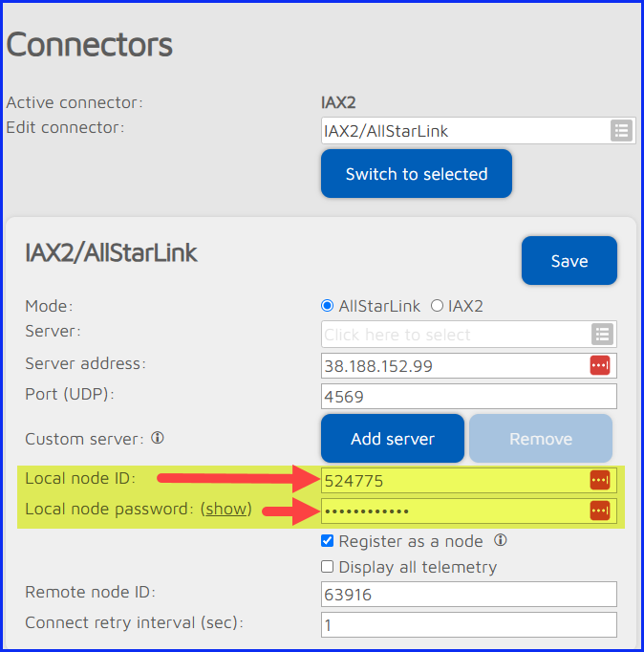Screen dimensions: 644x652
Task: Click the red icon in Server address field
Action: pyautogui.click(x=600, y=365)
